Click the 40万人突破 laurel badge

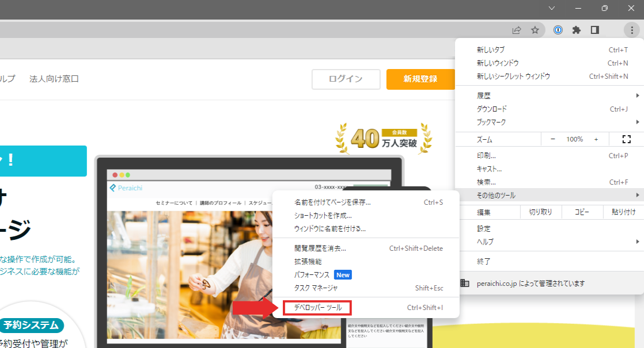point(384,139)
